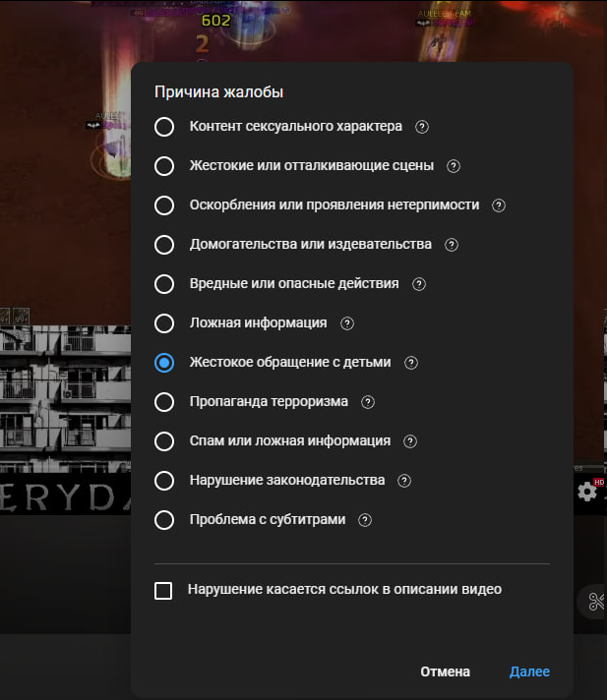The height and width of the screenshot is (700, 607).
Task: Select 'Домогательства или издевательства' radio button
Action: pyautogui.click(x=164, y=245)
